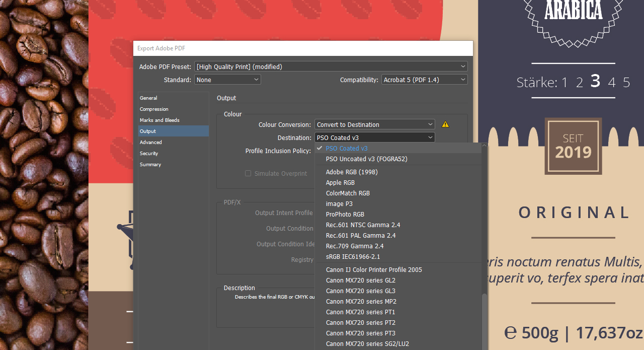Open the Marks and Bleeds section
This screenshot has width=644, height=350.
pos(174,120)
